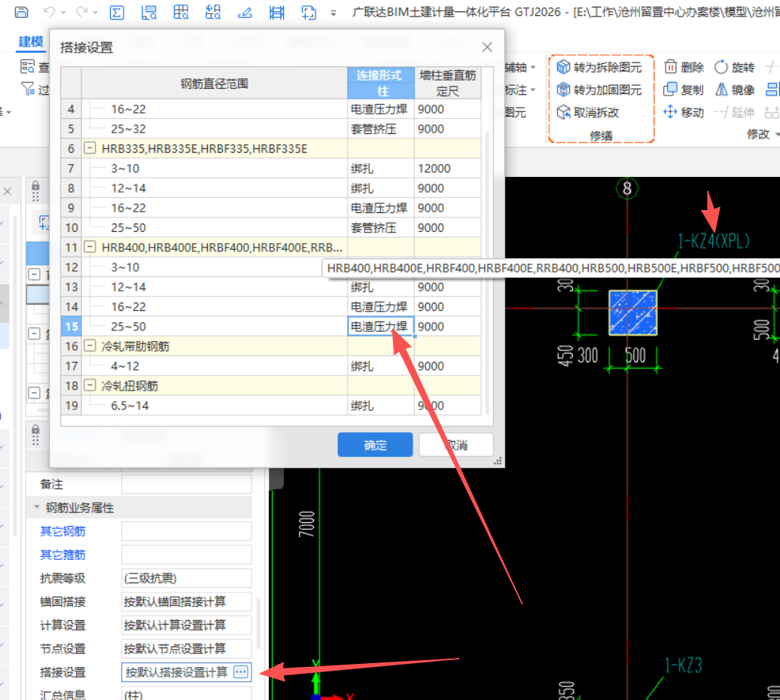Screen dimensions: 780x700
Task: Open the 标注 dropdown arrow
Action: pyautogui.click(x=533, y=90)
